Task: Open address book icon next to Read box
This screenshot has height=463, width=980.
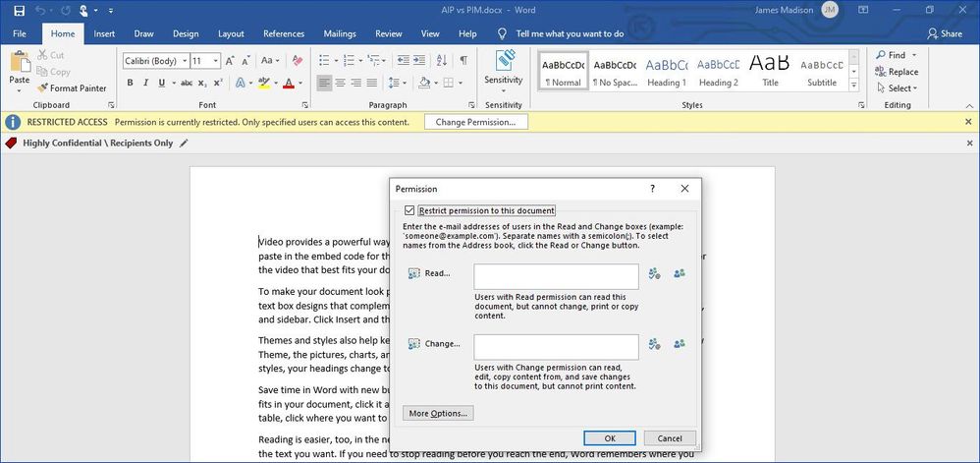Action: pos(680,273)
